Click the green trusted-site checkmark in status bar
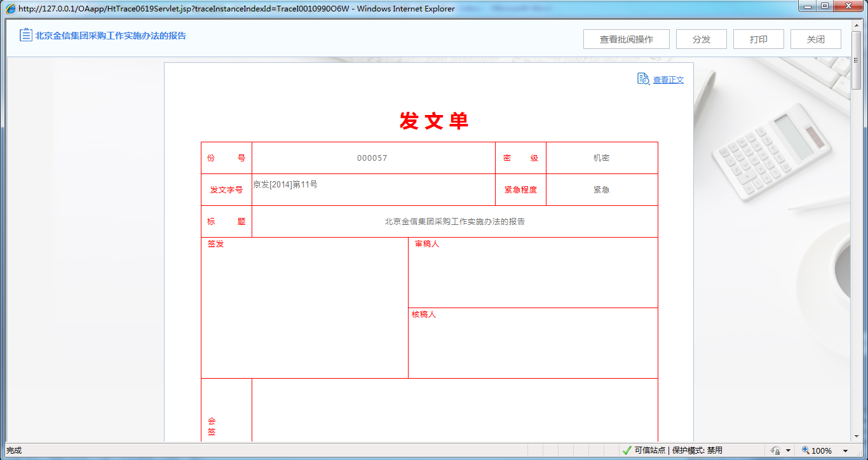The width and height of the screenshot is (868, 460). point(627,450)
